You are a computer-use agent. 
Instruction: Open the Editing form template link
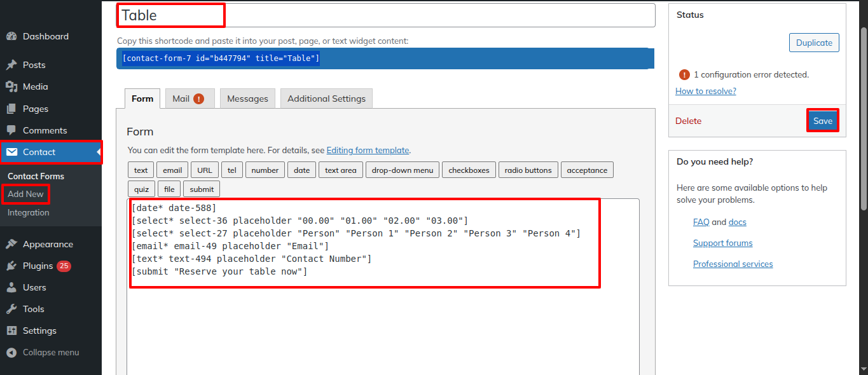click(x=368, y=151)
